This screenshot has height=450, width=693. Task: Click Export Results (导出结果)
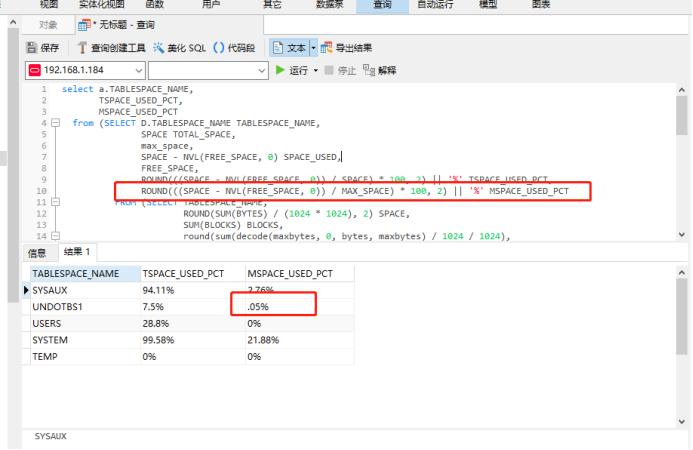(x=346, y=48)
